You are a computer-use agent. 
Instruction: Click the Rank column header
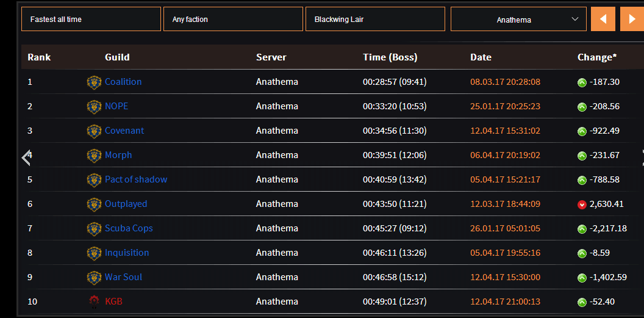(x=39, y=57)
